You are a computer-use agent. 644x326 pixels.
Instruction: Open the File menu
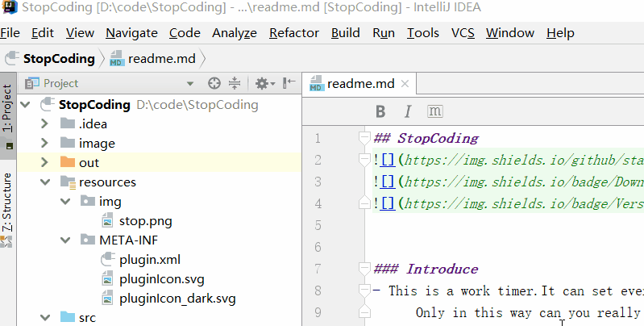[10, 33]
